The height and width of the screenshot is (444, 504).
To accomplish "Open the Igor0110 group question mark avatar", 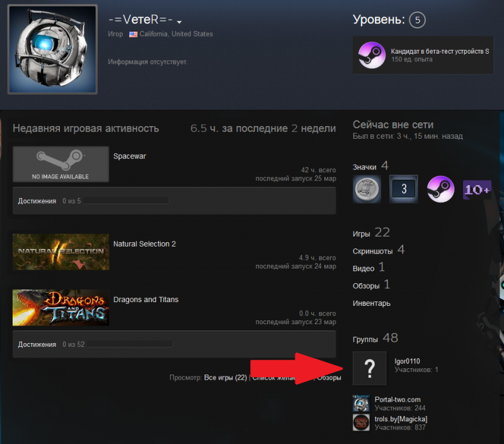I will coord(369,368).
